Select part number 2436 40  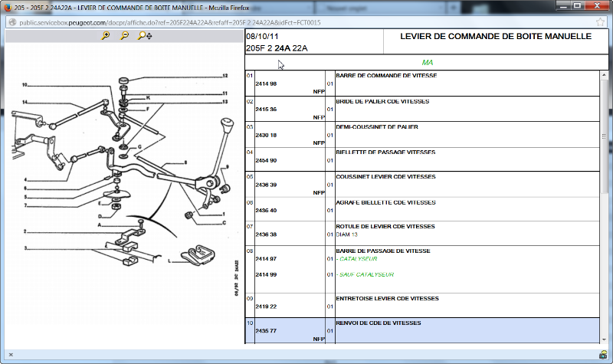(x=266, y=210)
